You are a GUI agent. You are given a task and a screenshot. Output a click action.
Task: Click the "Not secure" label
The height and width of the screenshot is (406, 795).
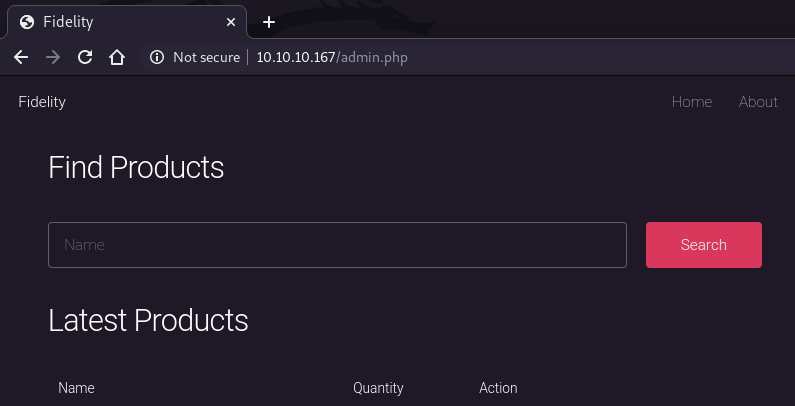(206, 57)
